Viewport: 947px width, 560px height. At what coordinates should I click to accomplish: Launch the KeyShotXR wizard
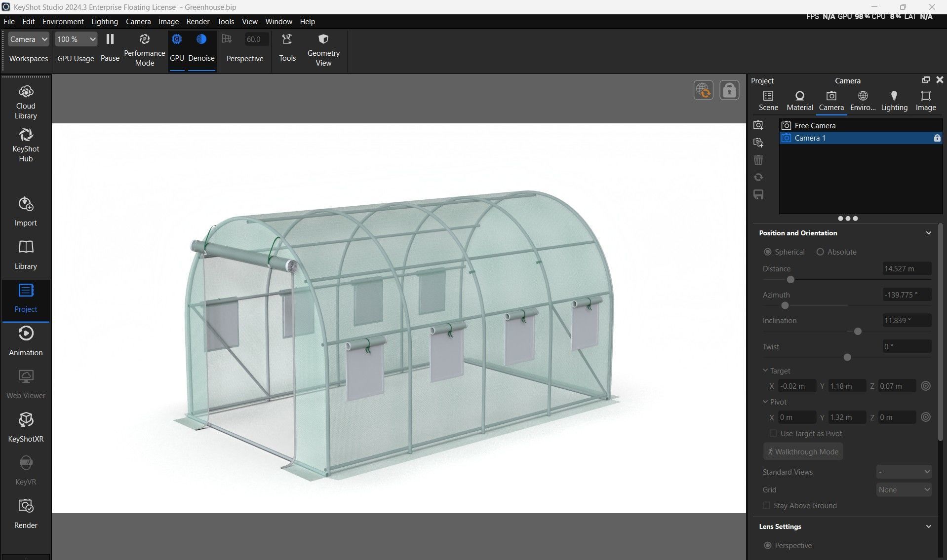26,427
